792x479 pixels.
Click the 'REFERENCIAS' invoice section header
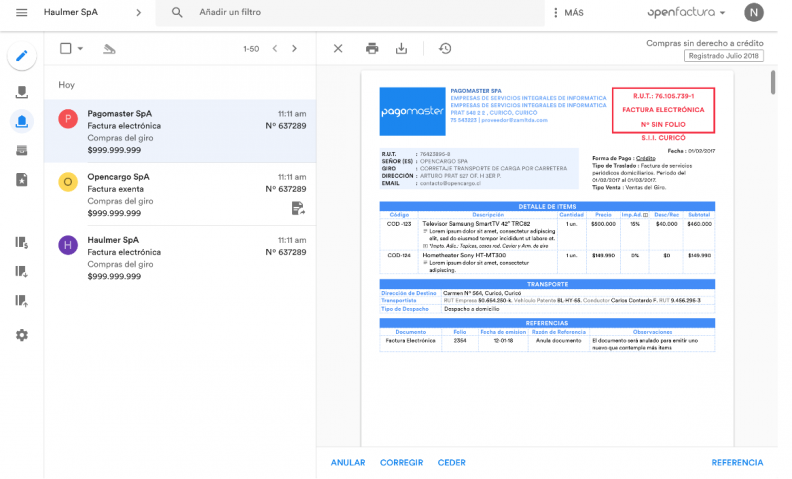pos(547,323)
